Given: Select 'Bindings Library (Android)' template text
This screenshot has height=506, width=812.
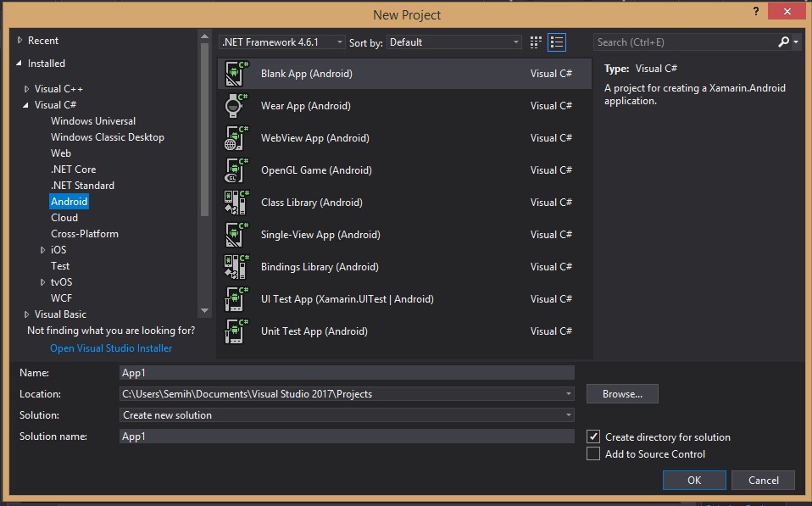Looking at the screenshot, I should [x=320, y=267].
